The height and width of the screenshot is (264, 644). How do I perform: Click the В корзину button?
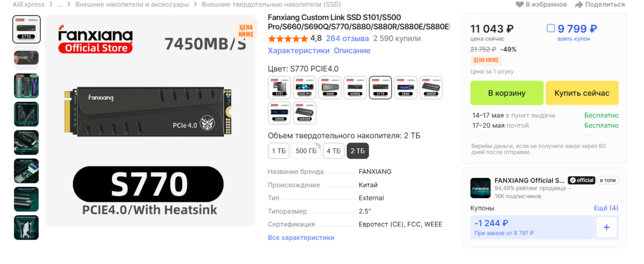(x=507, y=93)
